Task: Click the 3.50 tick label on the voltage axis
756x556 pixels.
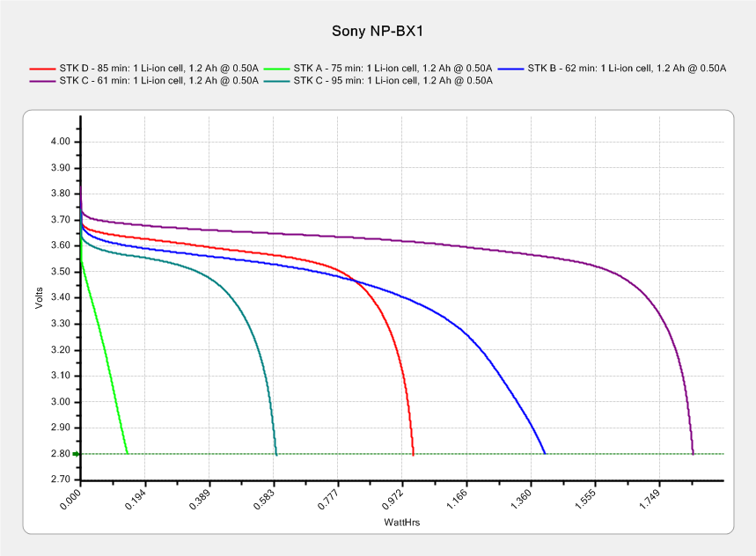Action: [x=60, y=272]
